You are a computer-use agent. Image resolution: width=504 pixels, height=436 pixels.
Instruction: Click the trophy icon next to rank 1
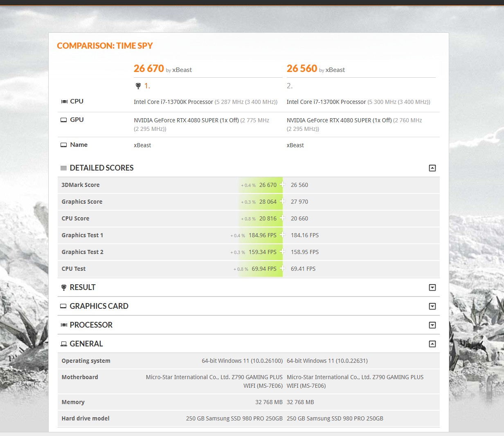click(x=138, y=86)
